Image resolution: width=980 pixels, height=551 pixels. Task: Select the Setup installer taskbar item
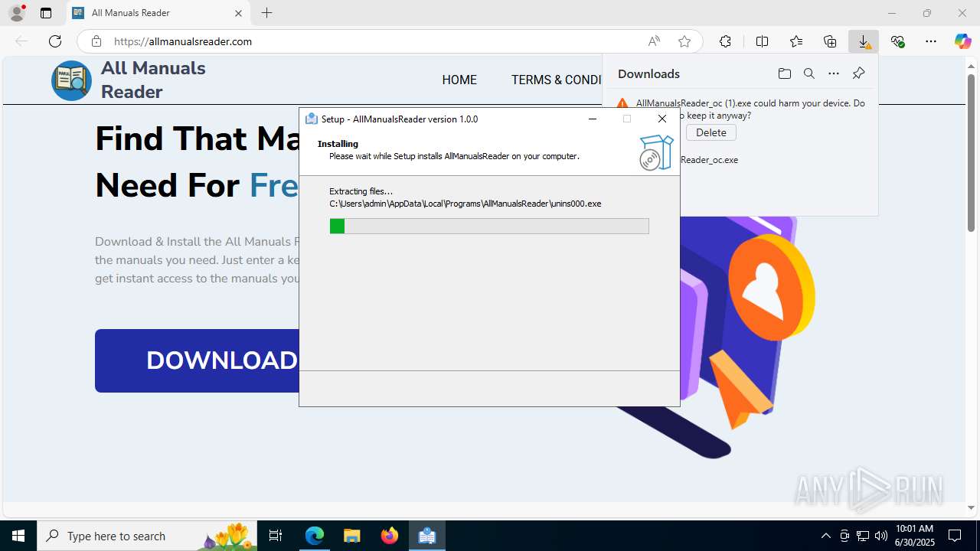[x=427, y=536]
